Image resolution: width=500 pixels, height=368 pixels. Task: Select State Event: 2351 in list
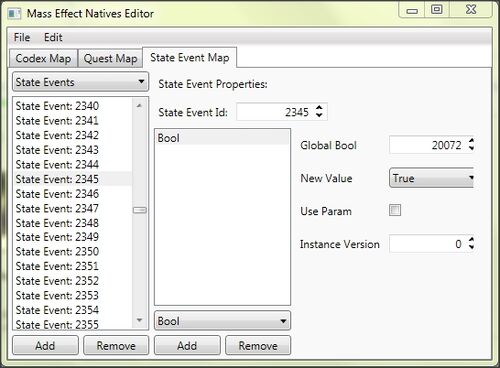73,266
